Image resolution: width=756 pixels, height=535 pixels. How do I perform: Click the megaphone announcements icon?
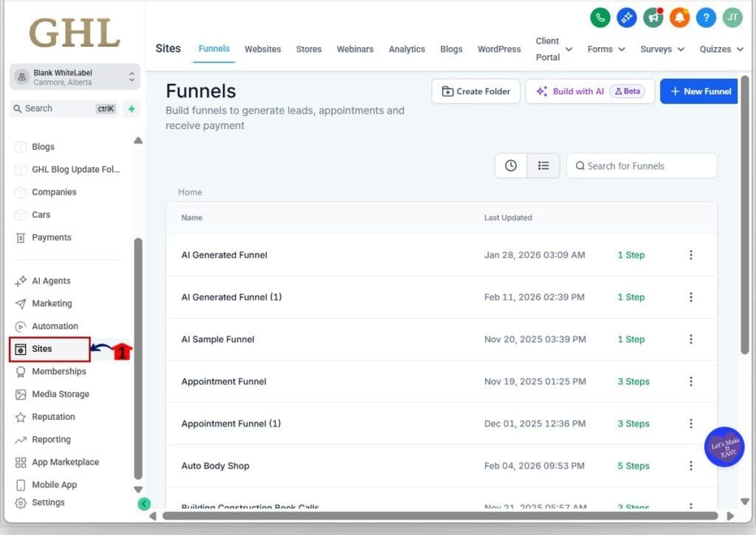tap(653, 17)
